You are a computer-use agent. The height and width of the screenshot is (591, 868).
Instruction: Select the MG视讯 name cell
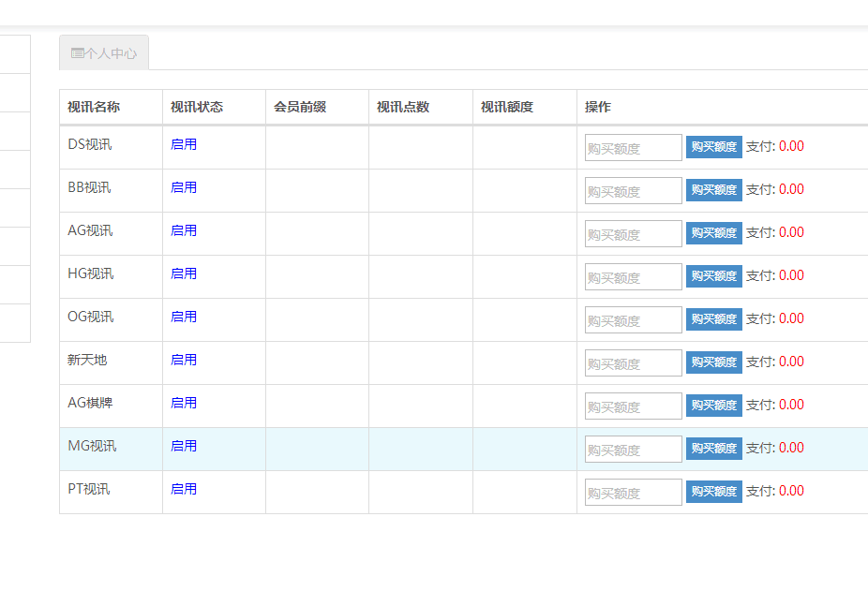point(112,450)
